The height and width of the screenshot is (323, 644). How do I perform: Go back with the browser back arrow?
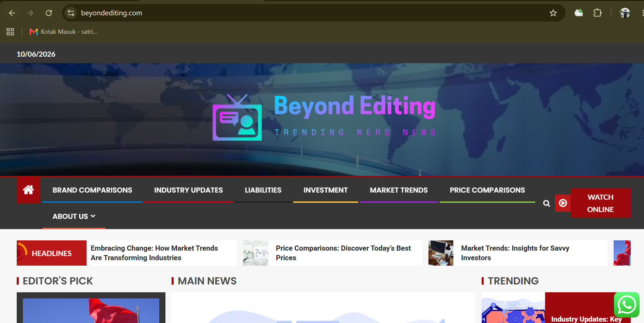coord(12,13)
